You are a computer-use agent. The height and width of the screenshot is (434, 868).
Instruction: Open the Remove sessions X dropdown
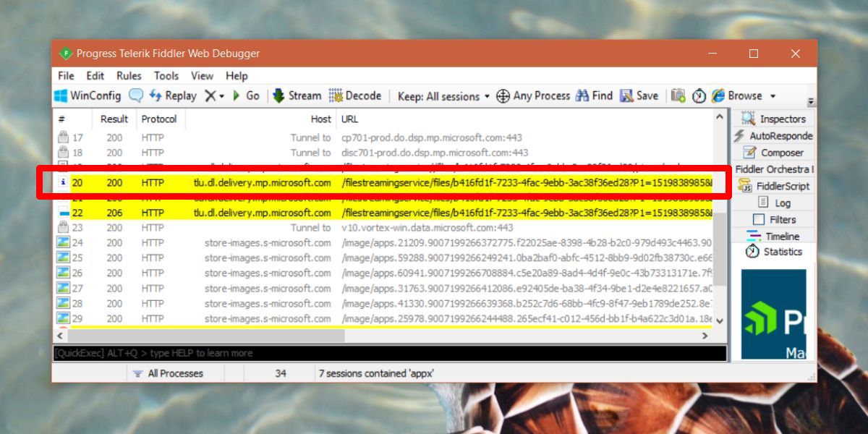click(214, 95)
